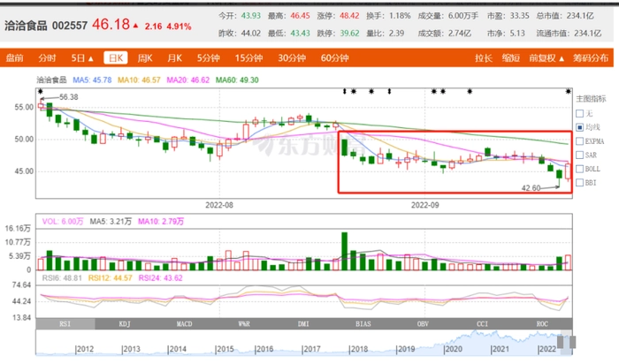The image size is (619, 364).
Task: Check the EXPMA indicator checkbox
Action: click(x=579, y=140)
